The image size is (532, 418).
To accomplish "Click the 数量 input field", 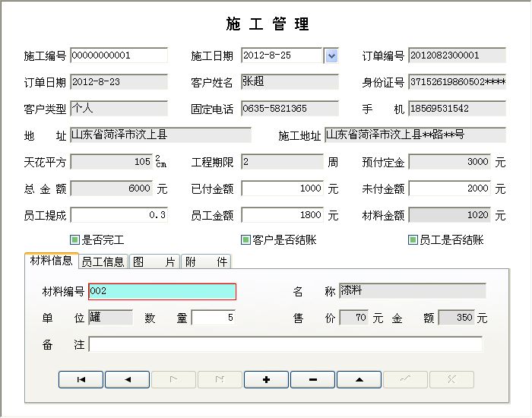I will pyautogui.click(x=214, y=318).
